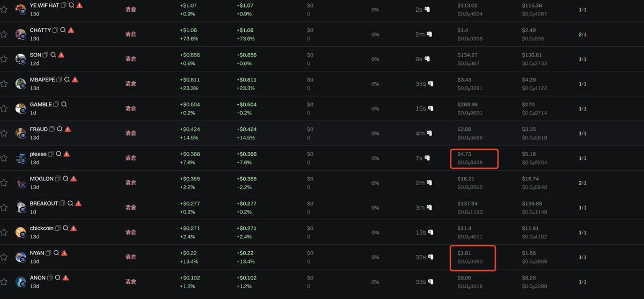Star the NYAN token row

(x=4, y=257)
